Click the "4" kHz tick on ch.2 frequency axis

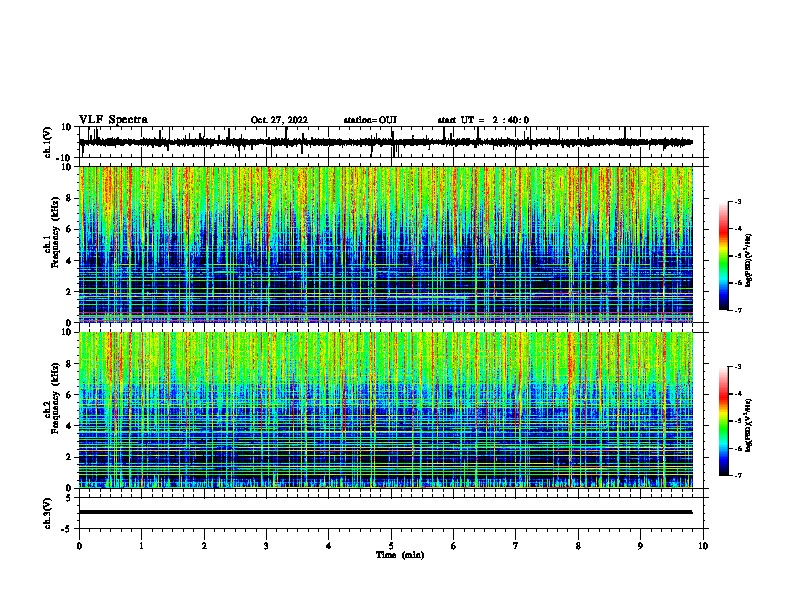point(69,426)
